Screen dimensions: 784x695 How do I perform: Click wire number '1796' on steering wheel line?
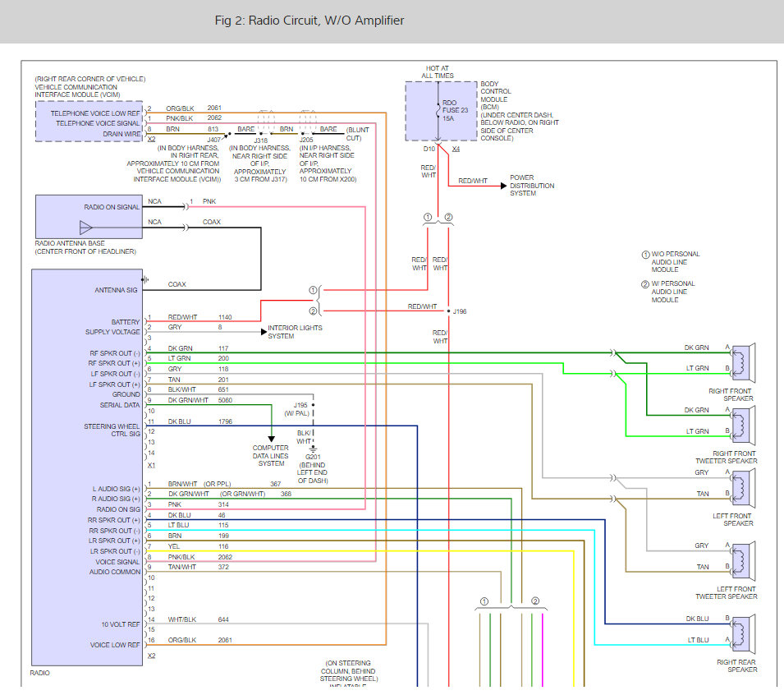[225, 421]
